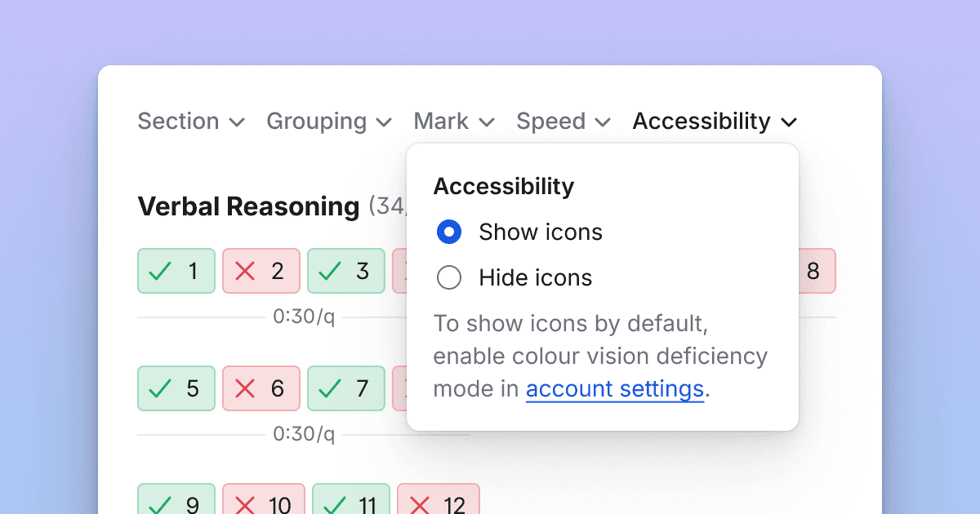
Task: Click the red X icon on question 2
Action: [246, 272]
